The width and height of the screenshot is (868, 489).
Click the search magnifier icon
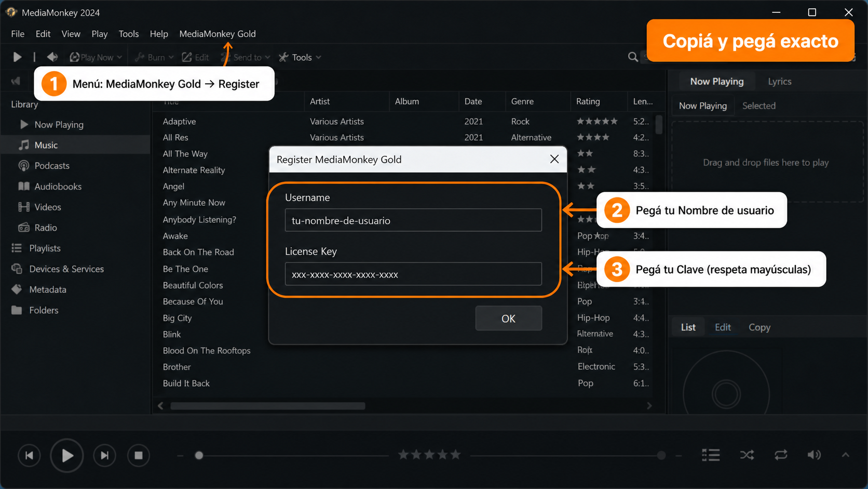(633, 57)
